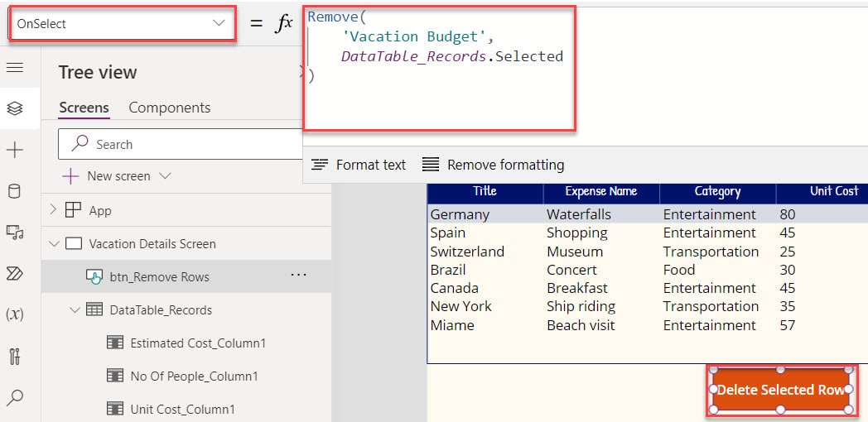Select the Switzerland row in table
This screenshot has width=868, height=422.
(x=648, y=251)
